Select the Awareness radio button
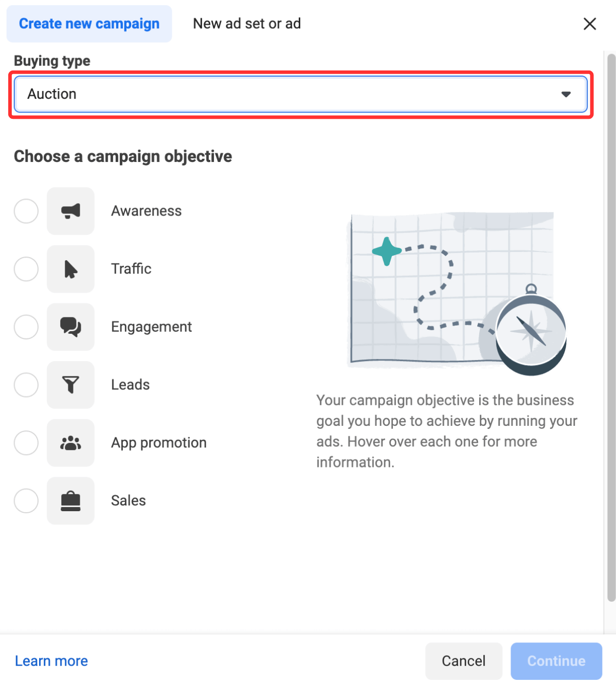The height and width of the screenshot is (684, 616). [26, 211]
